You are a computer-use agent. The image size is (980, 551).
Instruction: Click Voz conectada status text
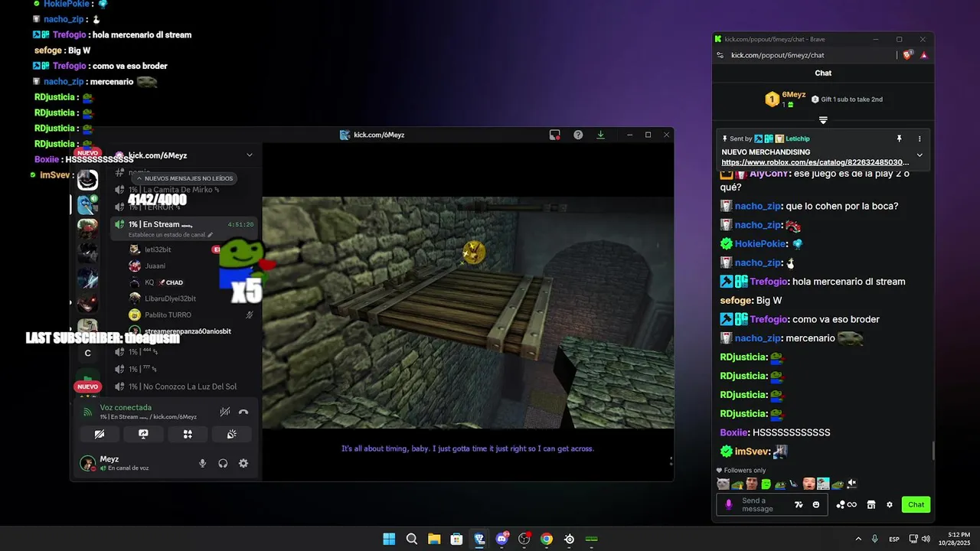[126, 407]
